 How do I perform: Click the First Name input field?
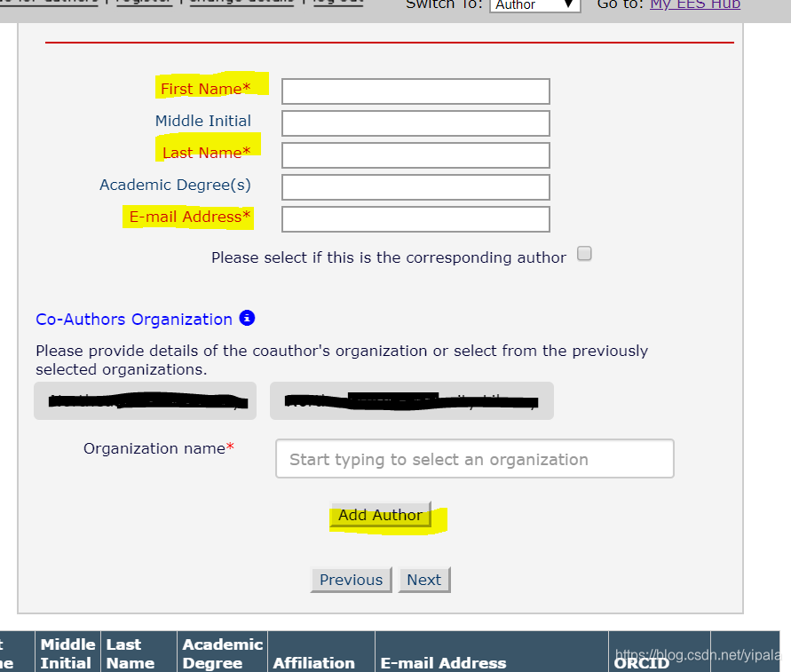(415, 91)
